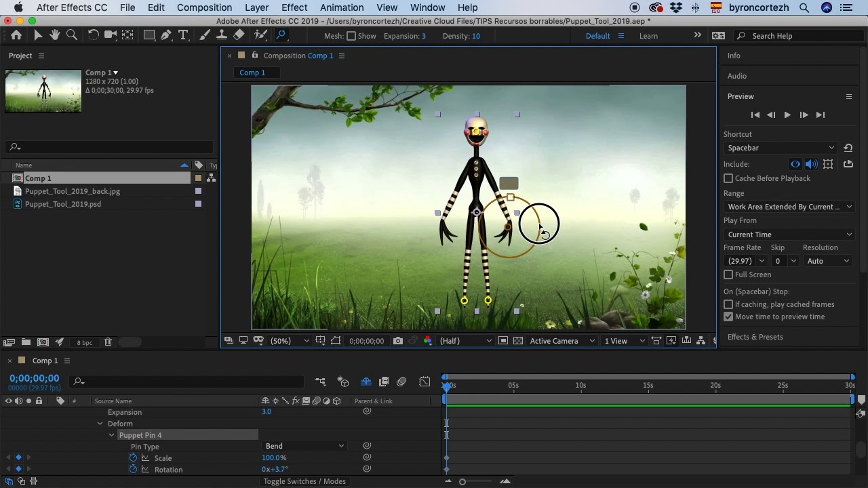868x488 pixels.
Task: Open the Window menu
Action: pyautogui.click(x=427, y=7)
